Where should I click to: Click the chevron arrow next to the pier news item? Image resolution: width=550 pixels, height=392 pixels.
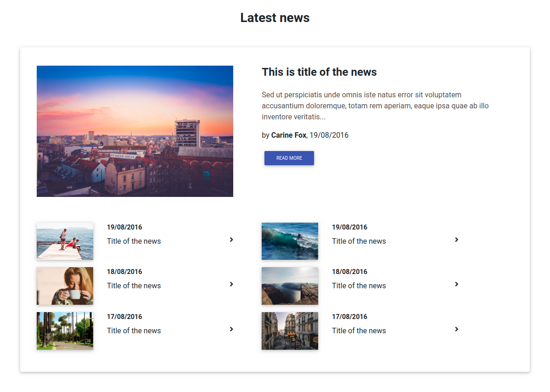(x=231, y=240)
